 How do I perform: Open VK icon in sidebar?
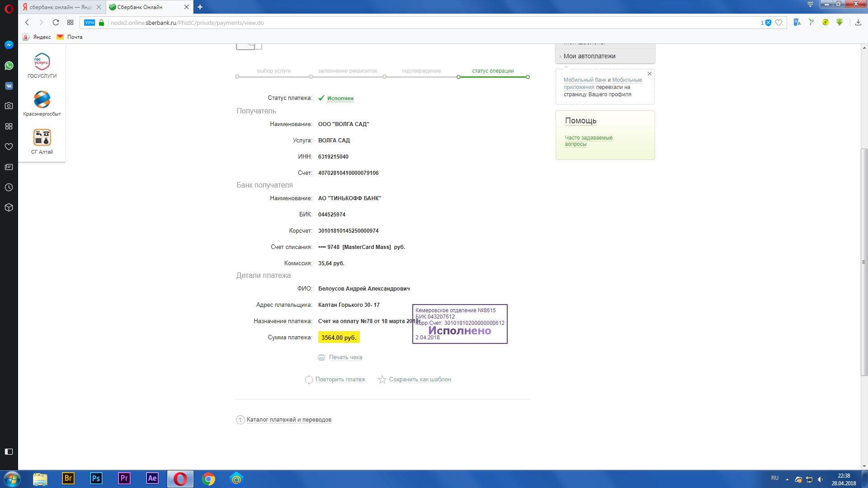(x=9, y=86)
